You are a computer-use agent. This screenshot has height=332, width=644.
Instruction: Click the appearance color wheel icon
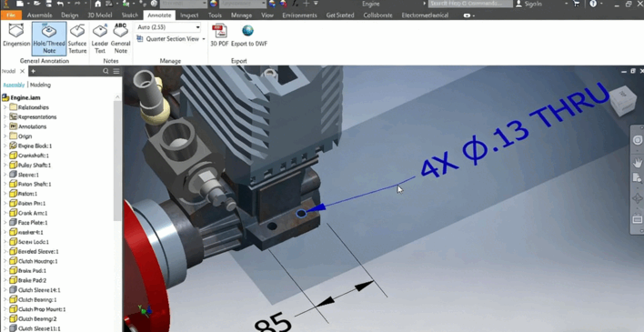click(213, 4)
